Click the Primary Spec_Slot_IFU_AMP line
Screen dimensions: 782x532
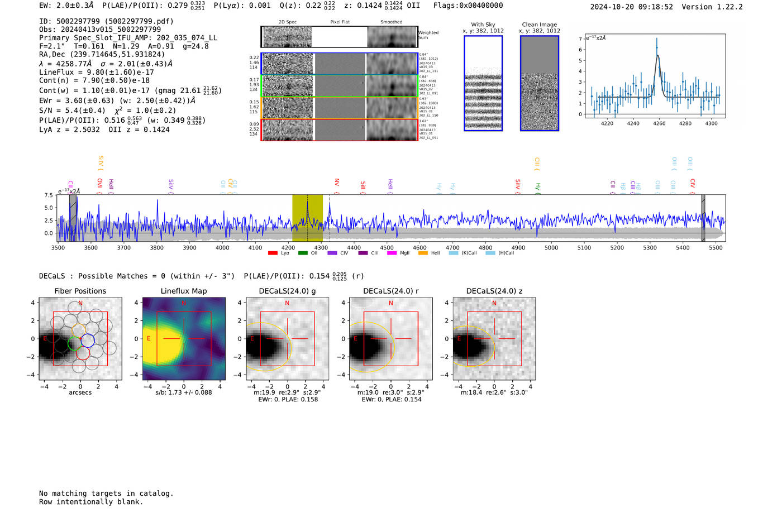click(x=128, y=38)
